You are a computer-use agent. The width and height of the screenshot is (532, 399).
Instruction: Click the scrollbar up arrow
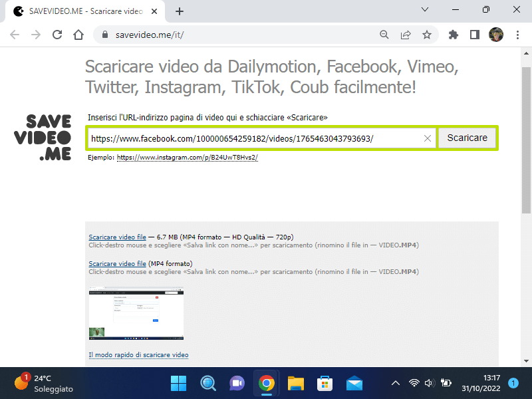point(526,53)
